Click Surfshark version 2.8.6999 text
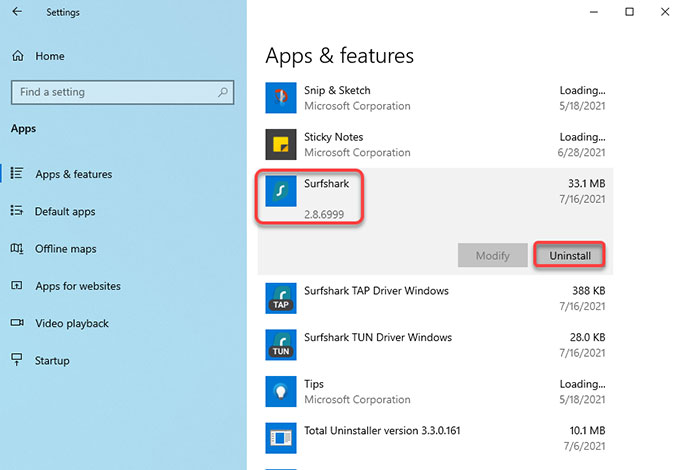The height and width of the screenshot is (470, 680). pyautogui.click(x=324, y=214)
